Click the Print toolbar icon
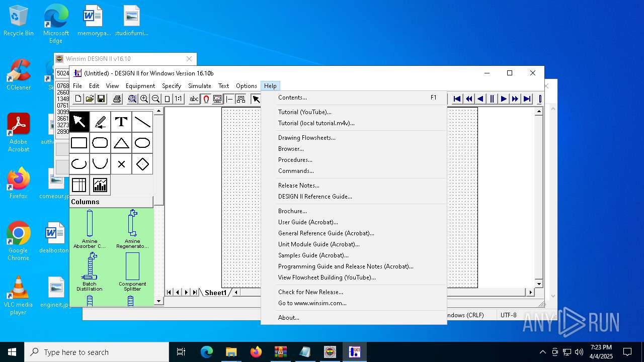Screen dimensions: 644x362 [117, 99]
